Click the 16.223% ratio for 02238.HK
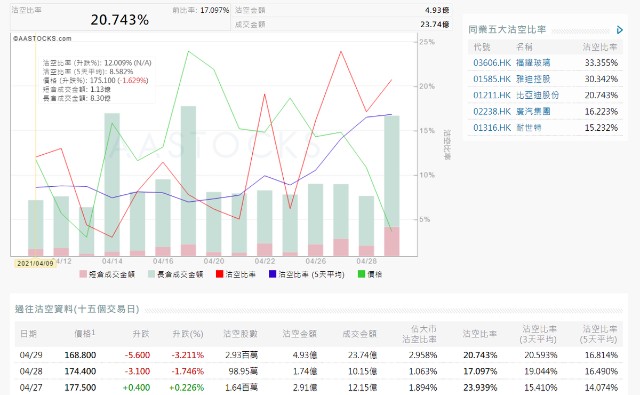 click(x=601, y=112)
